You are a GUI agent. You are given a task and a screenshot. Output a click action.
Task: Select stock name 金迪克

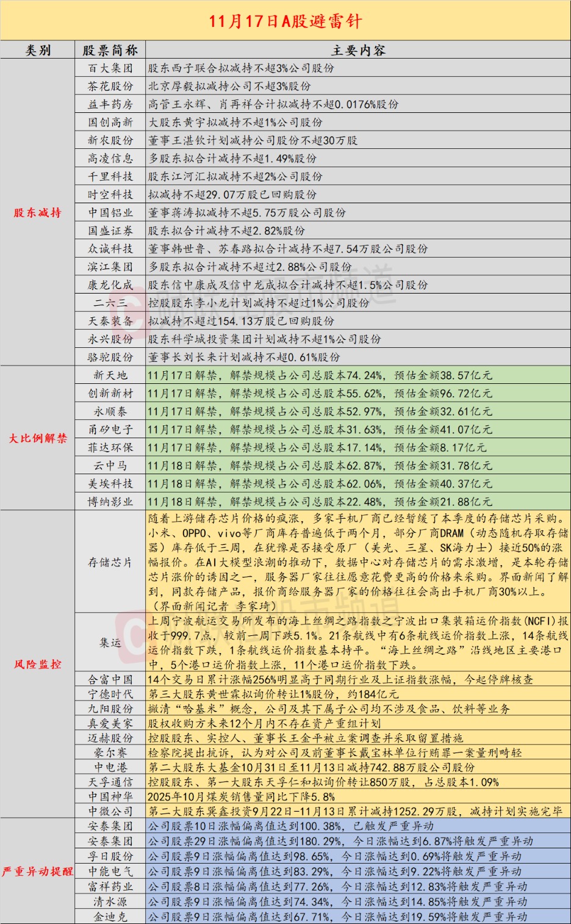pyautogui.click(x=110, y=917)
